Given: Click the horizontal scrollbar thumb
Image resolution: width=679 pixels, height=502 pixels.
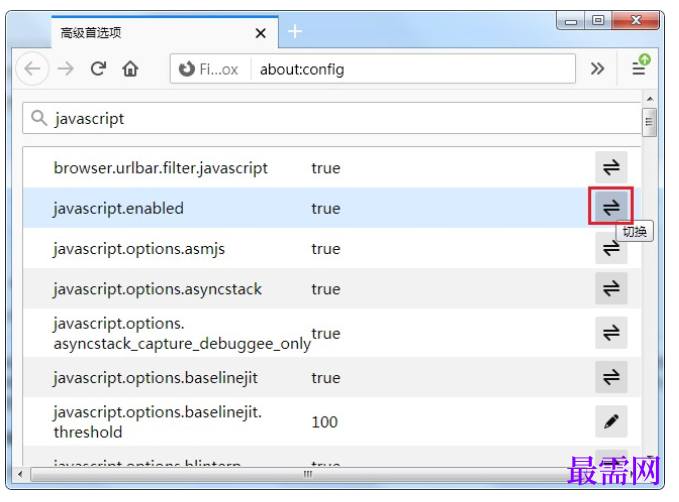Looking at the screenshot, I should (x=307, y=474).
